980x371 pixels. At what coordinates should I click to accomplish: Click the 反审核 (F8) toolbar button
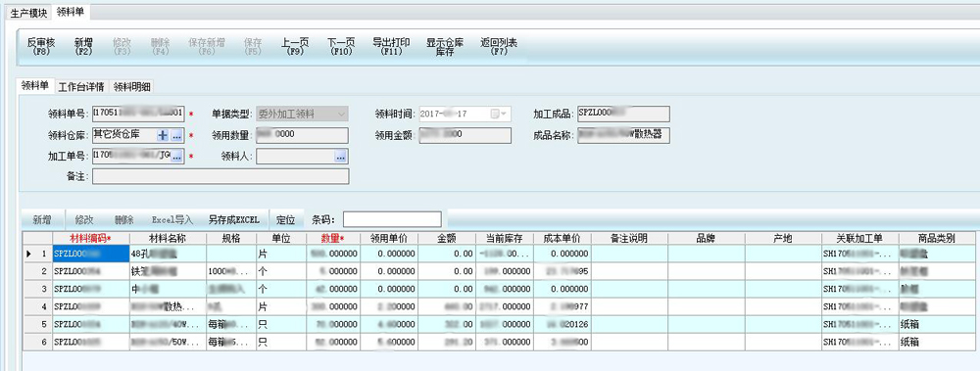pyautogui.click(x=41, y=47)
